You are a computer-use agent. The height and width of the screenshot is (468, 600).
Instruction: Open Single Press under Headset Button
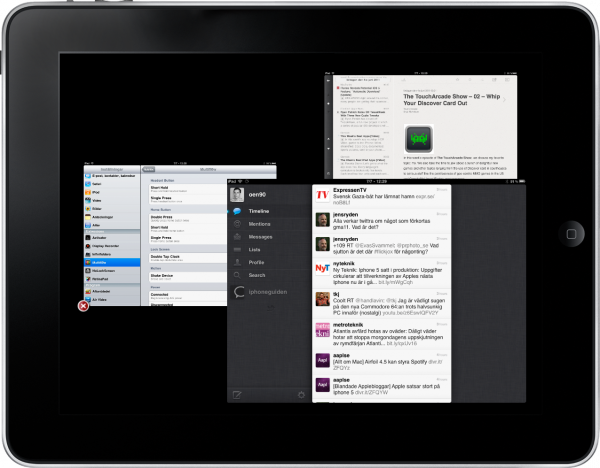188,199
